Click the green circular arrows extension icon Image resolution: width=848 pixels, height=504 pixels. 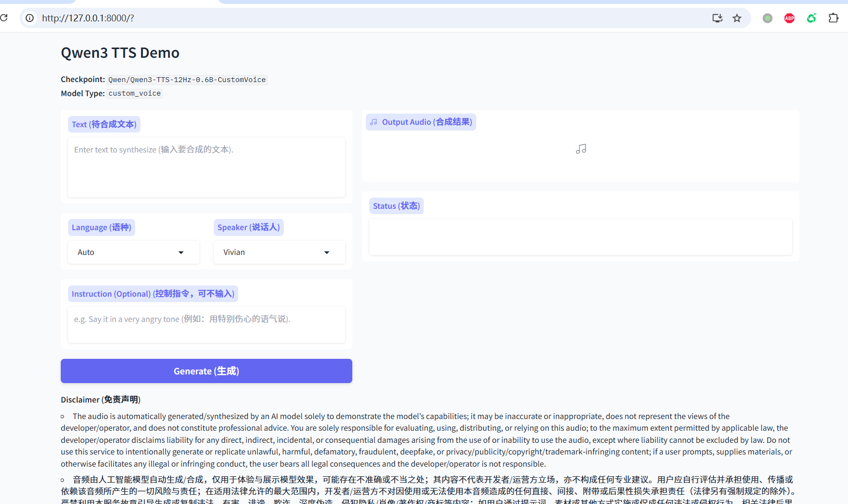[812, 18]
